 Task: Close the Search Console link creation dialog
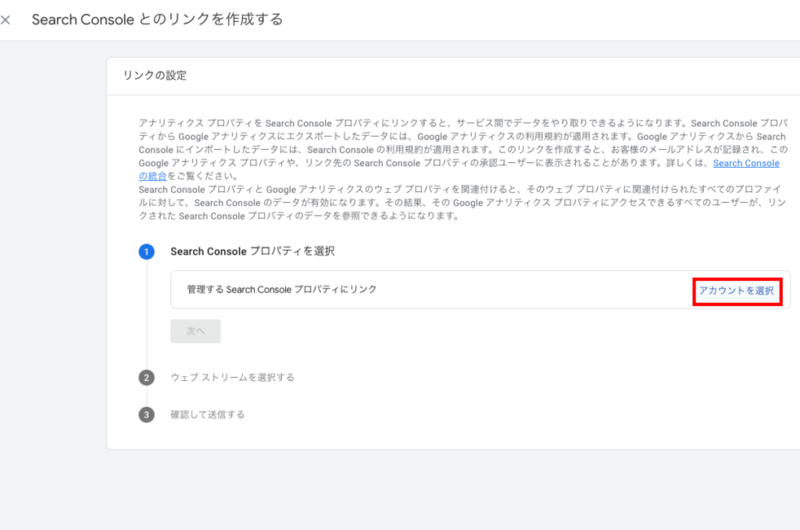[x=5, y=20]
